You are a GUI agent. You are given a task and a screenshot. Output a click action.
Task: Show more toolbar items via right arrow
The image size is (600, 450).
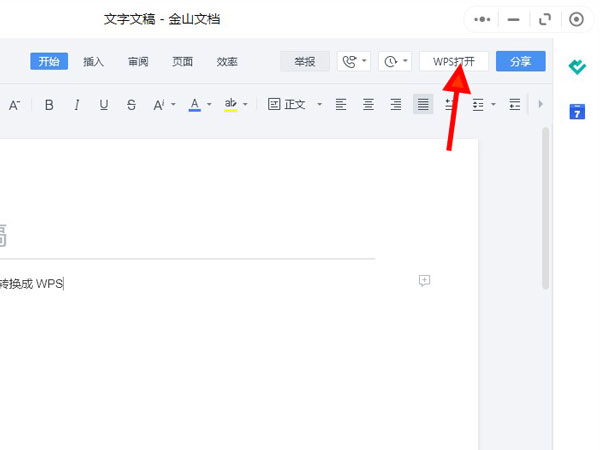pos(540,104)
